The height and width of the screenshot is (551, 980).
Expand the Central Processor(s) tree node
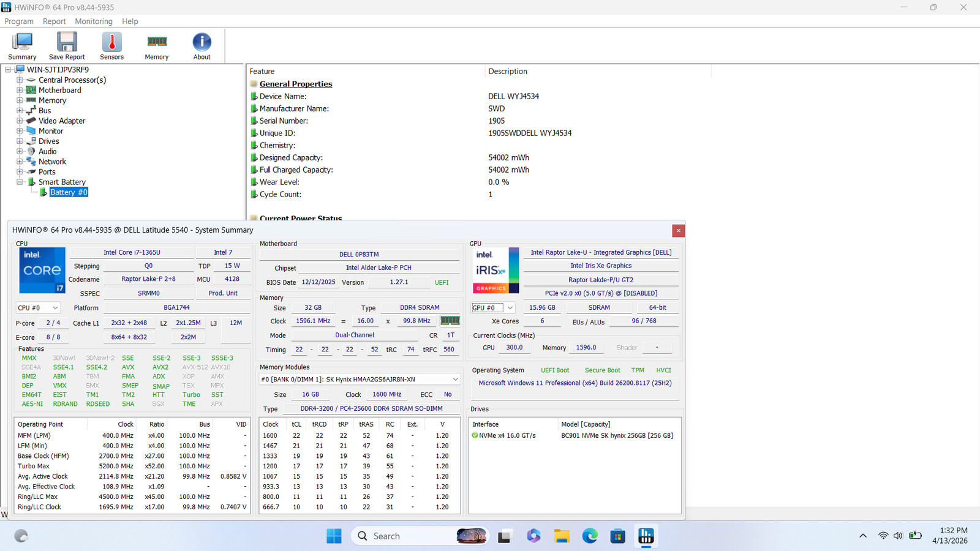pyautogui.click(x=20, y=80)
